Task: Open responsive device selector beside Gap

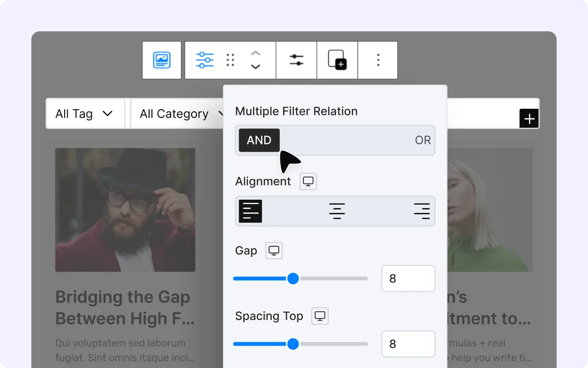Action: (274, 251)
